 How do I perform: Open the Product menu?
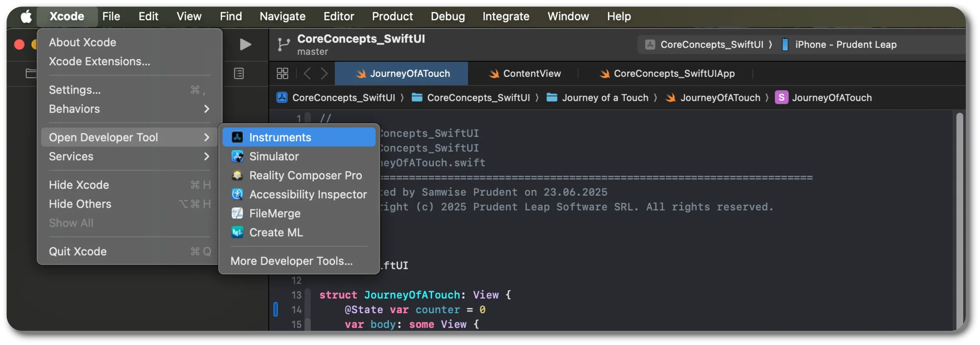[x=392, y=16]
